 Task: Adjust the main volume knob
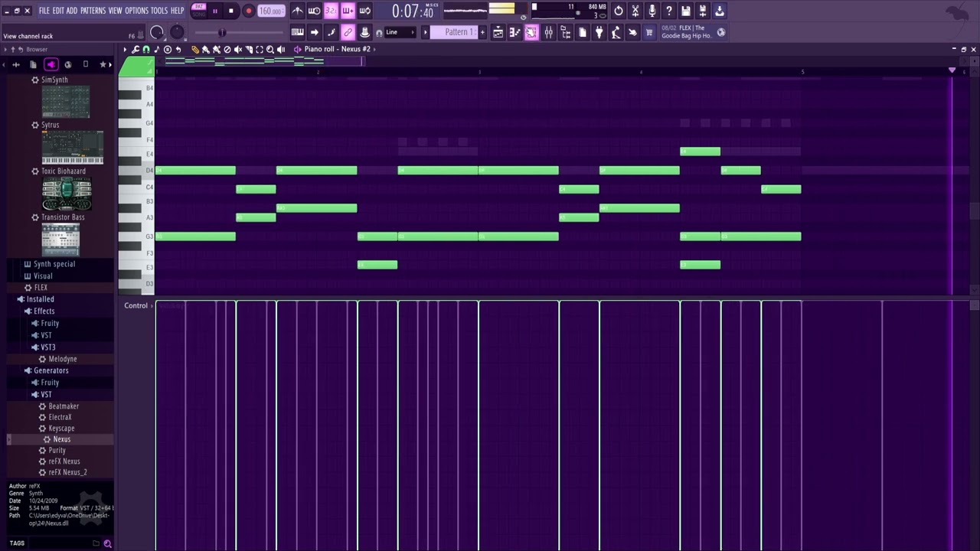coord(157,32)
